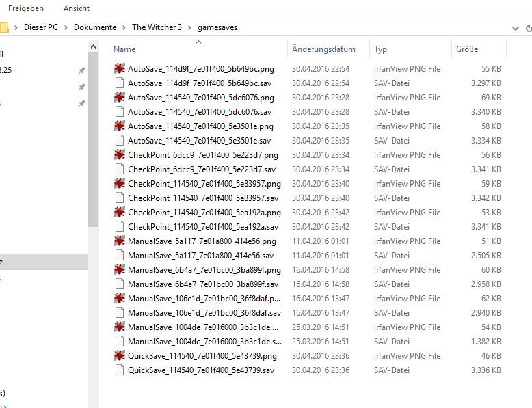Click pin icon beside the .25 item
The width and height of the screenshot is (532, 408).
pyautogui.click(x=82, y=70)
